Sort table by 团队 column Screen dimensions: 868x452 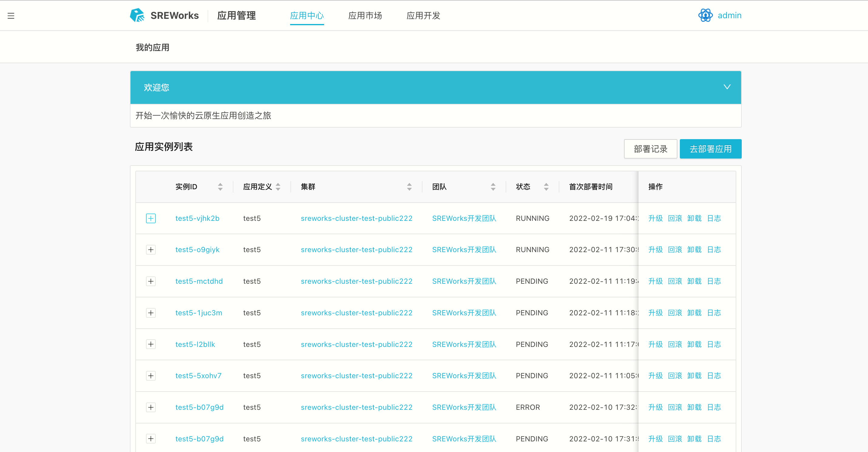point(493,187)
